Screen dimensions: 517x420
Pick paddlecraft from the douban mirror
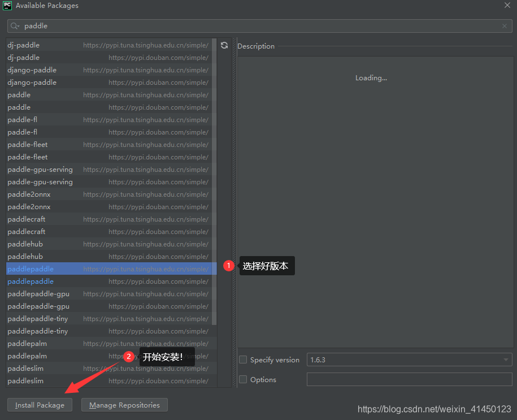pyautogui.click(x=109, y=232)
